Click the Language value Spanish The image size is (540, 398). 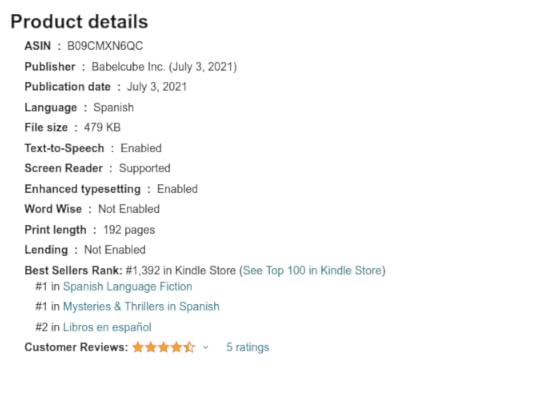pyautogui.click(x=114, y=107)
